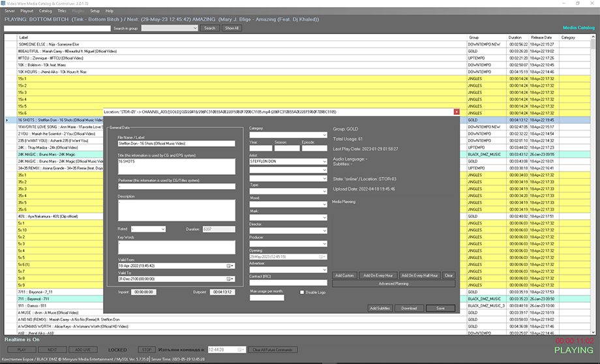600x364 pixels.
Task: Open the Server menu
Action: coord(10,11)
